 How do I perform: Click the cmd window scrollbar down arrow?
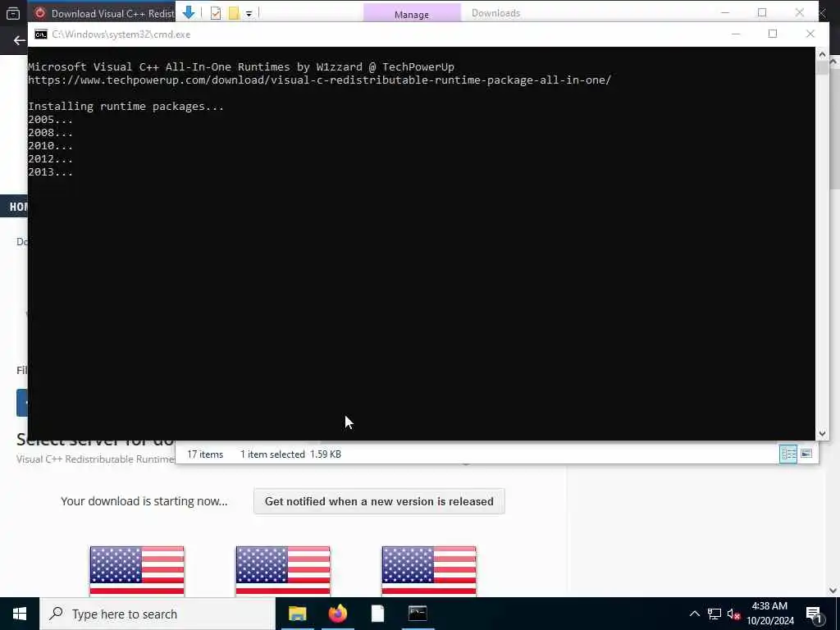822,434
